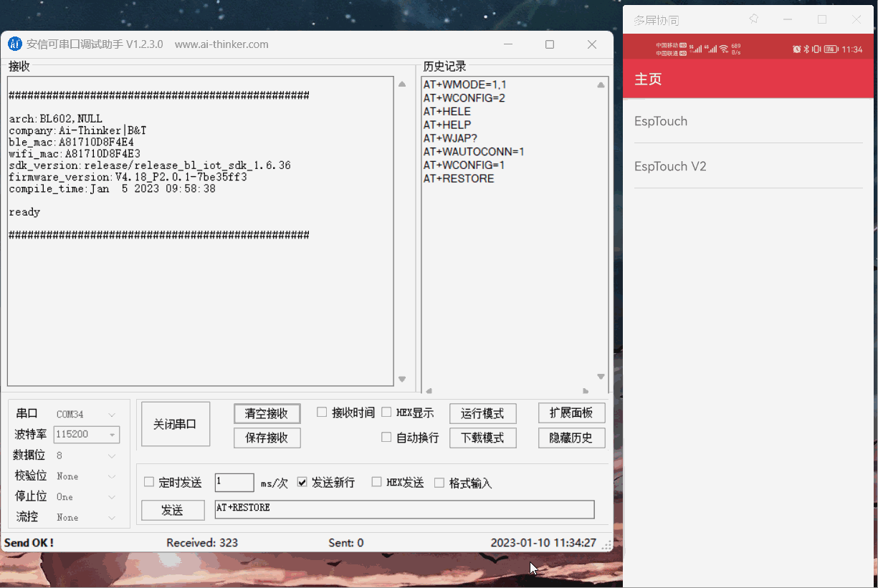The width and height of the screenshot is (878, 588).
Task: Click the Send OK! status text
Action: pyautogui.click(x=29, y=543)
